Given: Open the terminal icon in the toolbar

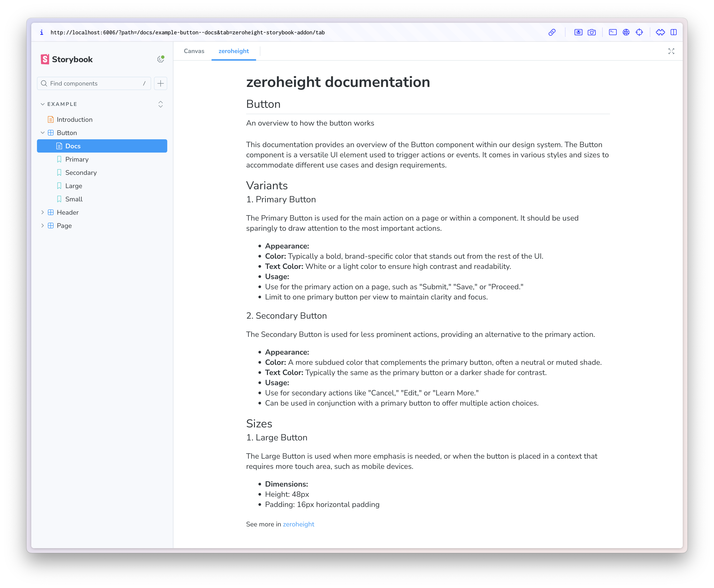Looking at the screenshot, I should pyautogui.click(x=613, y=32).
